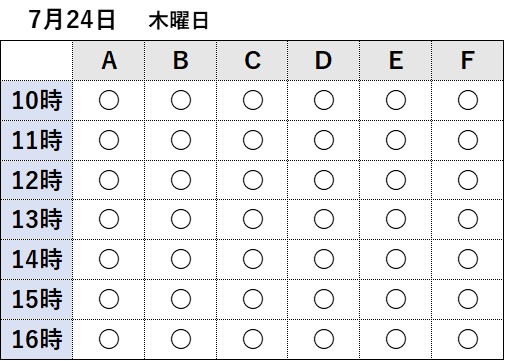Select the 13時 circle in column B

pos(181,219)
